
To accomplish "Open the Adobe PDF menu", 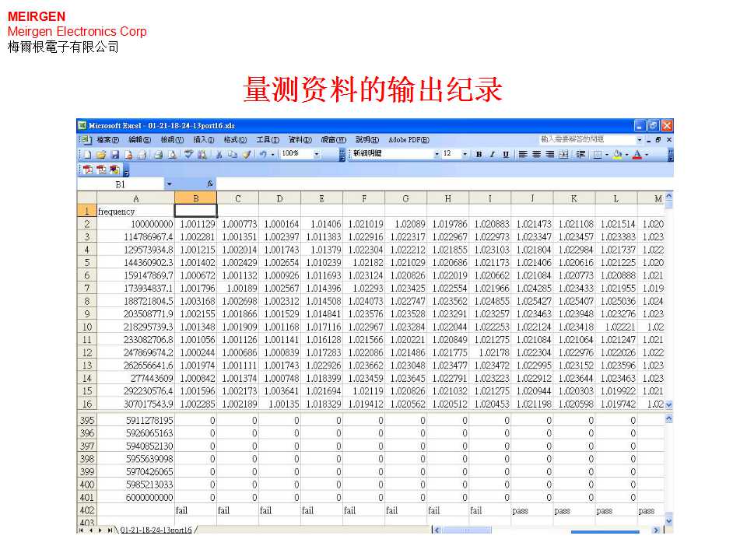I will [409, 139].
